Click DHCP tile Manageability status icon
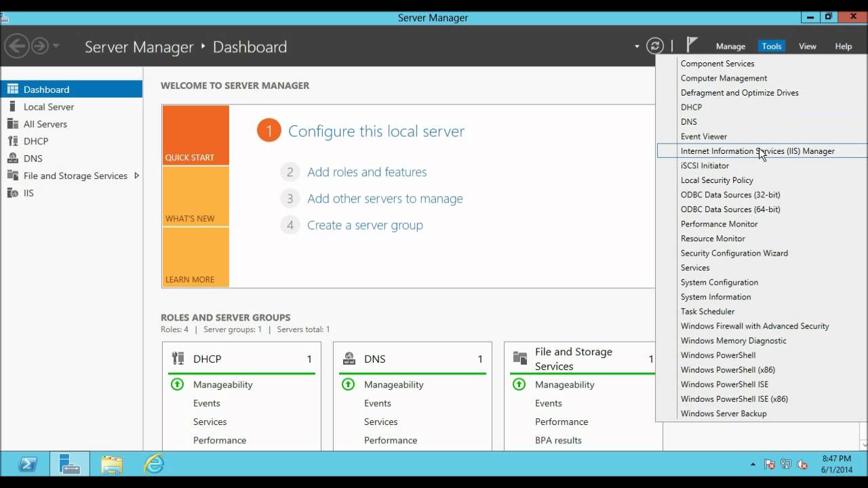The image size is (868, 488). [177, 384]
